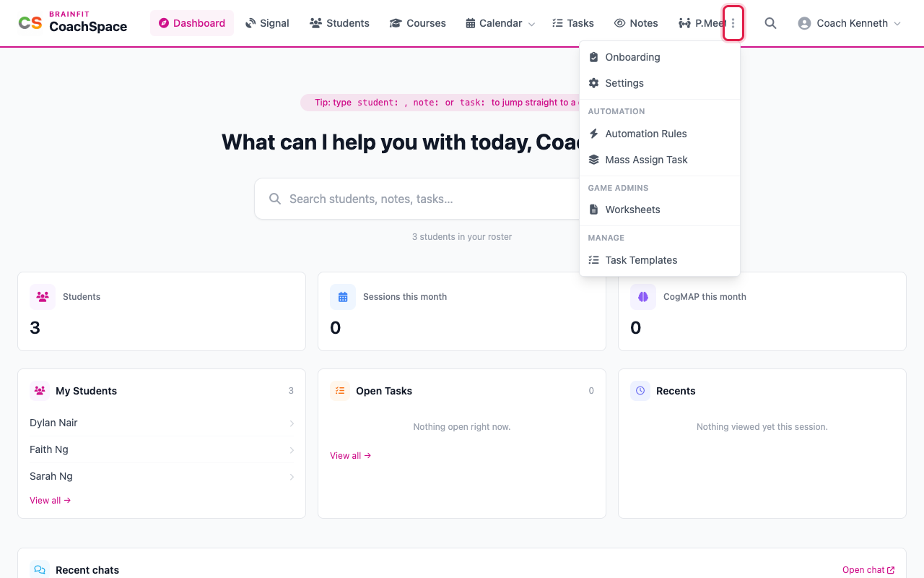924x578 pixels.
Task: Click the Mass Assign Task layers icon
Action: pyautogui.click(x=593, y=160)
